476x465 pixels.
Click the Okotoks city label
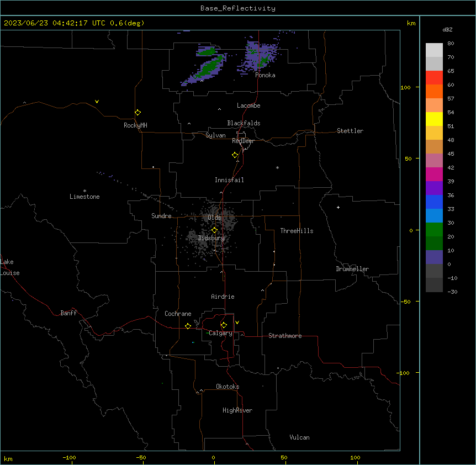pyautogui.click(x=228, y=387)
